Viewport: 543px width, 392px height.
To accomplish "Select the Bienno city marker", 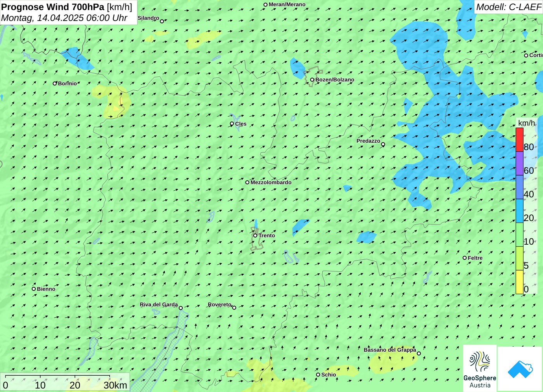I will (x=34, y=289).
